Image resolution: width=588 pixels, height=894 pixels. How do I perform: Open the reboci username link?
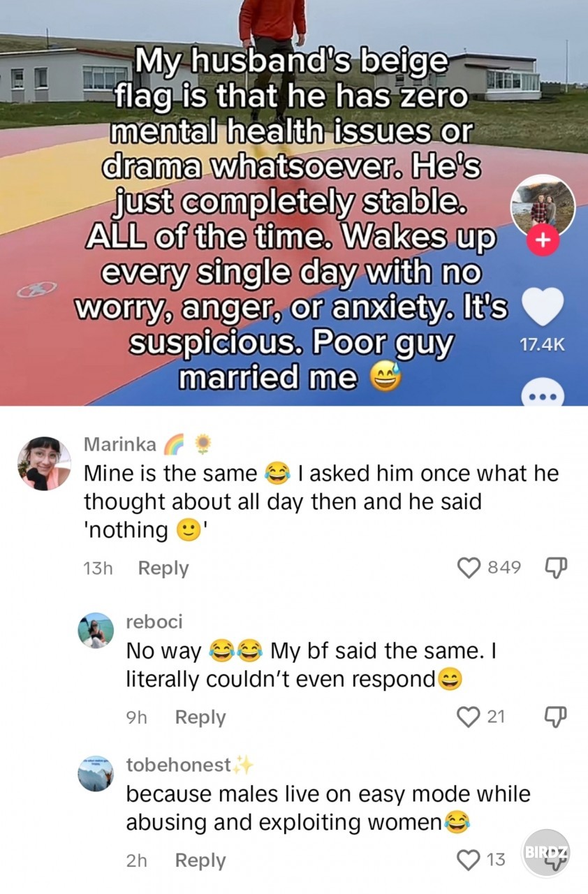coord(154,621)
